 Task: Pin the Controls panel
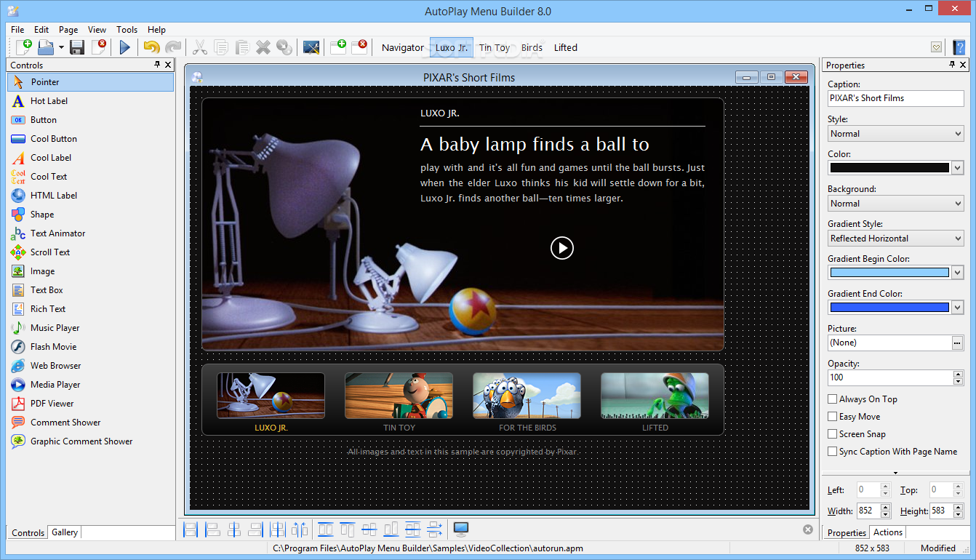coord(157,65)
